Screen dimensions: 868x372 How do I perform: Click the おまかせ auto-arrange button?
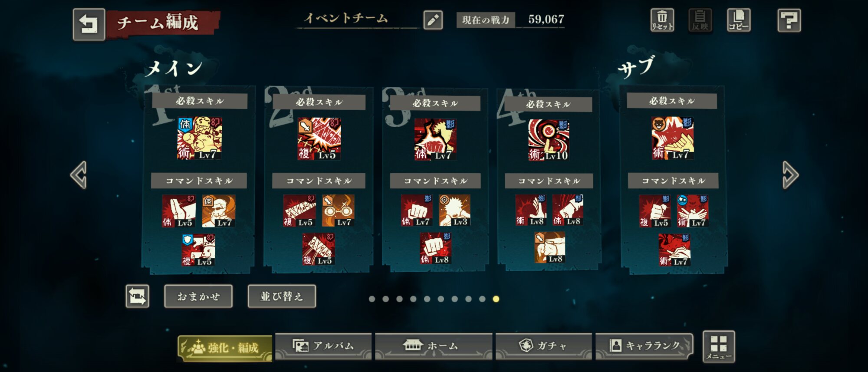(x=198, y=296)
